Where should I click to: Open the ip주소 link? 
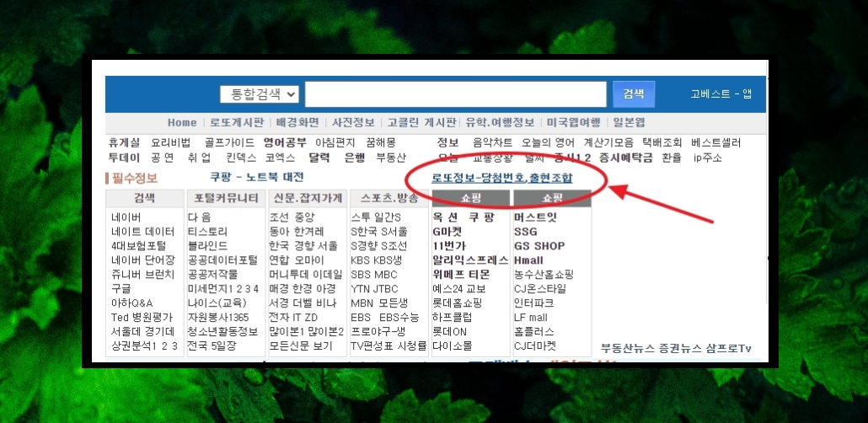click(x=708, y=158)
